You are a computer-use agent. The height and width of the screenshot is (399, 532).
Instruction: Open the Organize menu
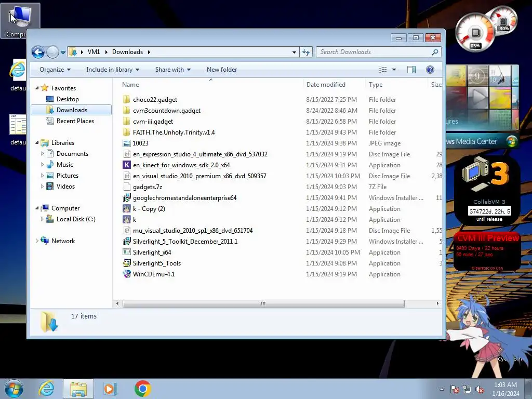(55, 70)
